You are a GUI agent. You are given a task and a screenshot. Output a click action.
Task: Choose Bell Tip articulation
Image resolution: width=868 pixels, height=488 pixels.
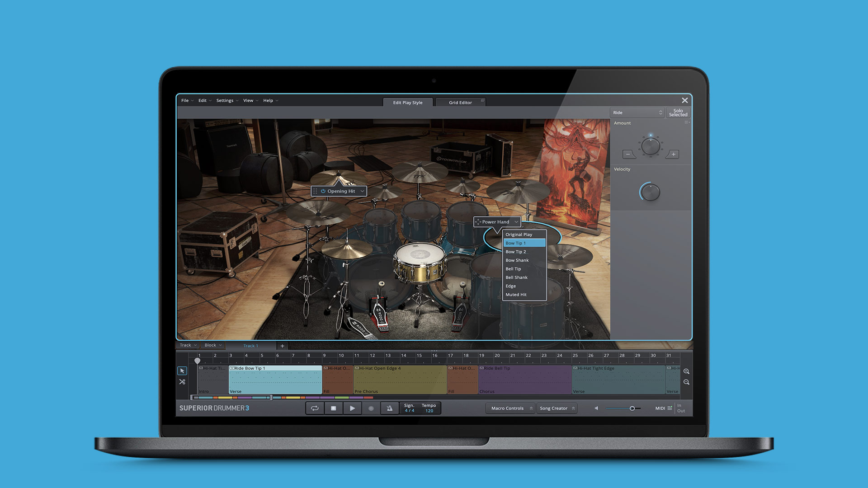click(x=524, y=269)
